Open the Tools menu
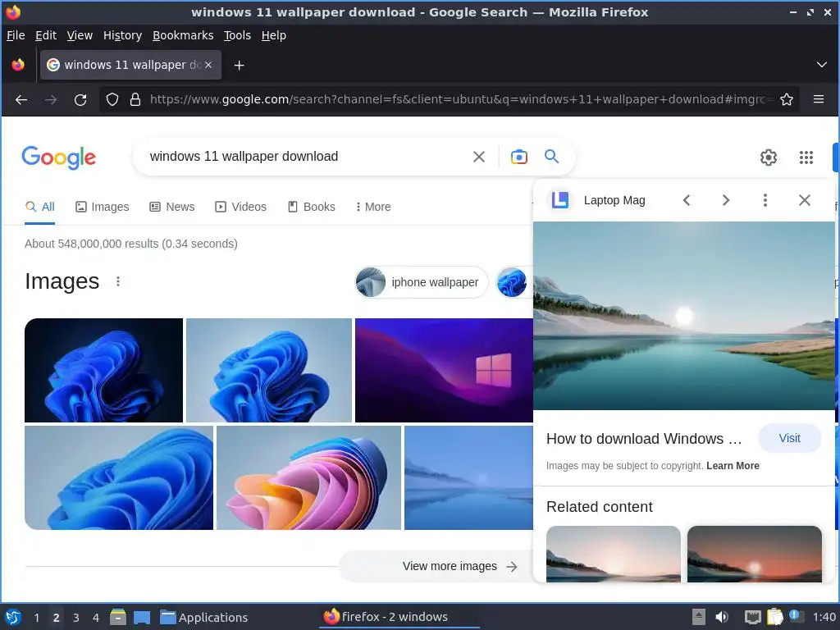The height and width of the screenshot is (630, 840). 237,35
